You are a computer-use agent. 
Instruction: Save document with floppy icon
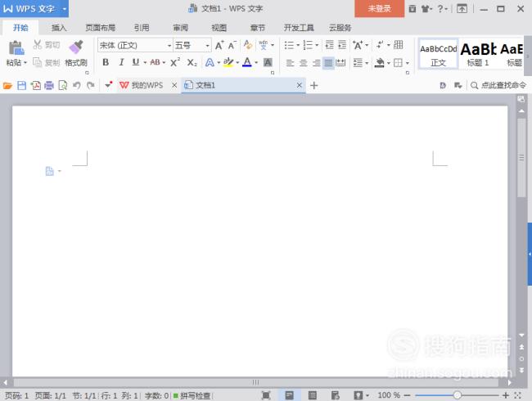(21, 85)
